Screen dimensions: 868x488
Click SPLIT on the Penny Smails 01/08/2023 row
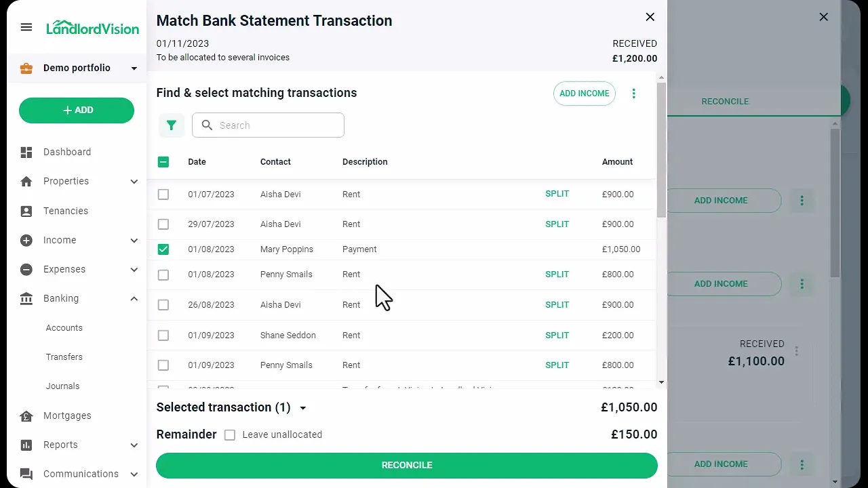(557, 274)
